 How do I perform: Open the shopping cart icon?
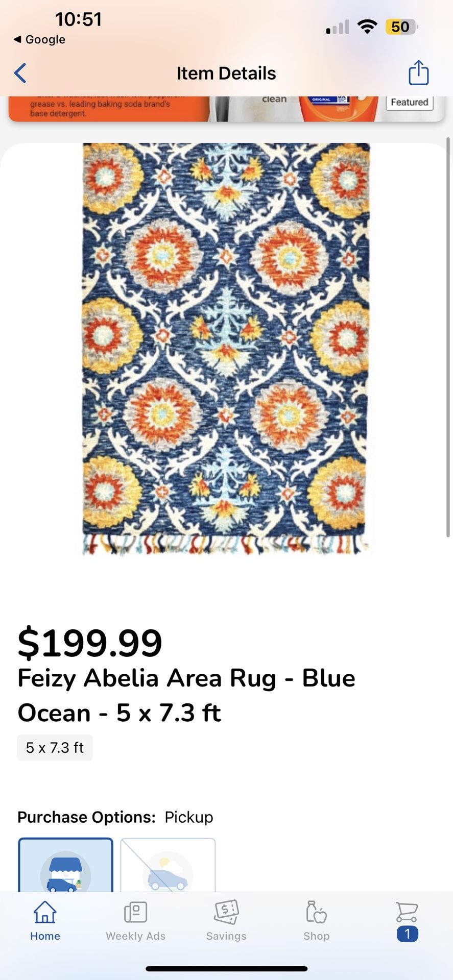pos(407,912)
